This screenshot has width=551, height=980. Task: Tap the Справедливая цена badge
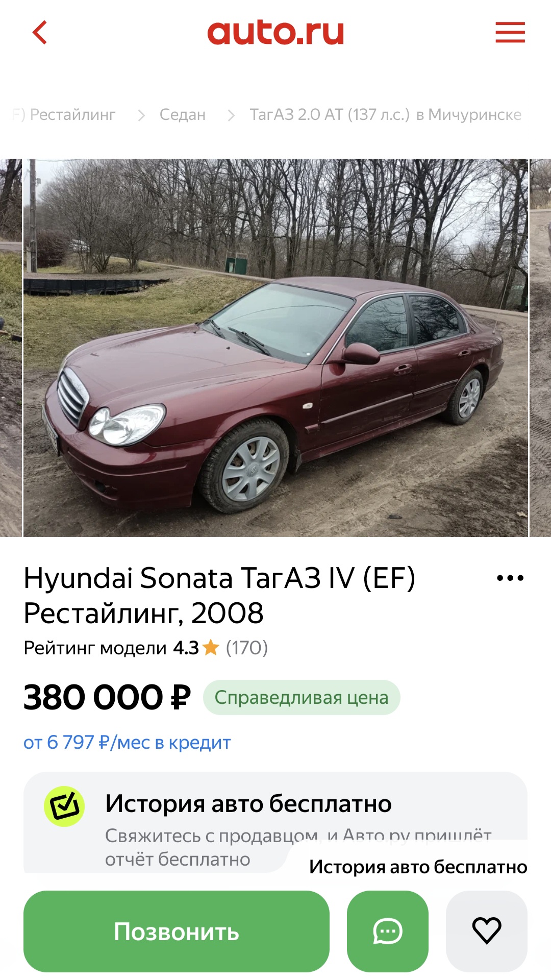pos(302,697)
